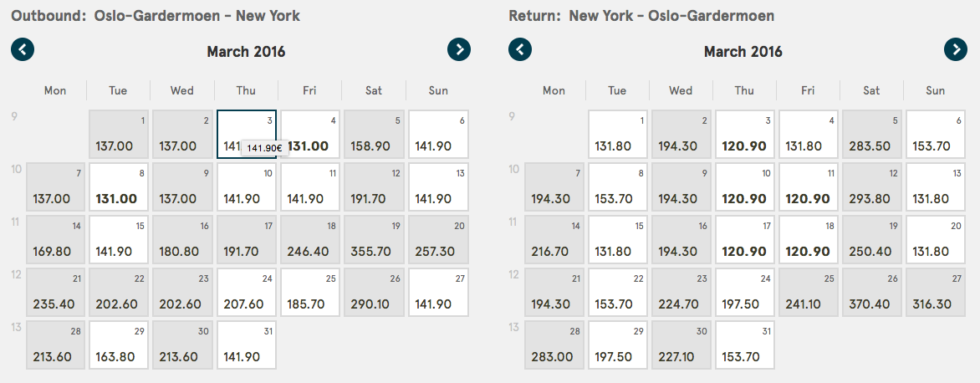
Task: Select outbound March 8 fare 131.00
Action: click(120, 186)
